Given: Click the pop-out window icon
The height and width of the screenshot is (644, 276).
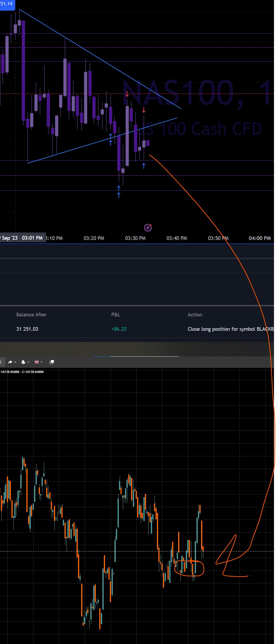Looking at the screenshot, I should coord(52,362).
